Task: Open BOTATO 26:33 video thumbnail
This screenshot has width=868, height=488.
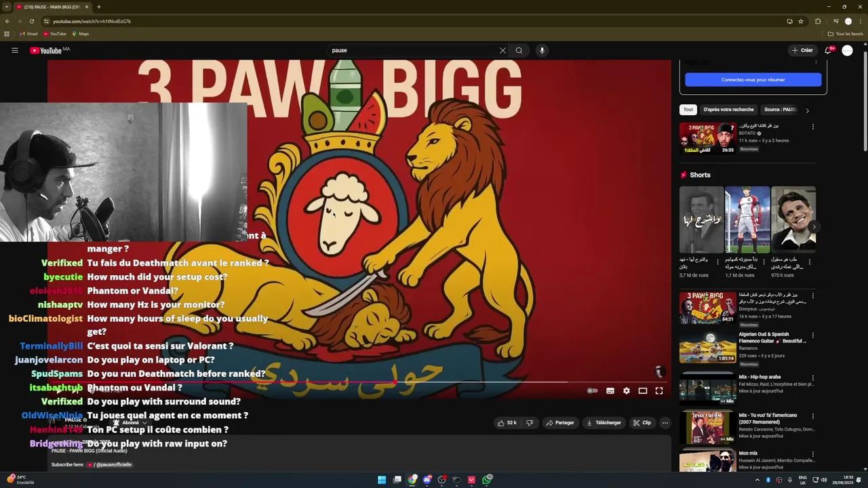Action: click(707, 138)
